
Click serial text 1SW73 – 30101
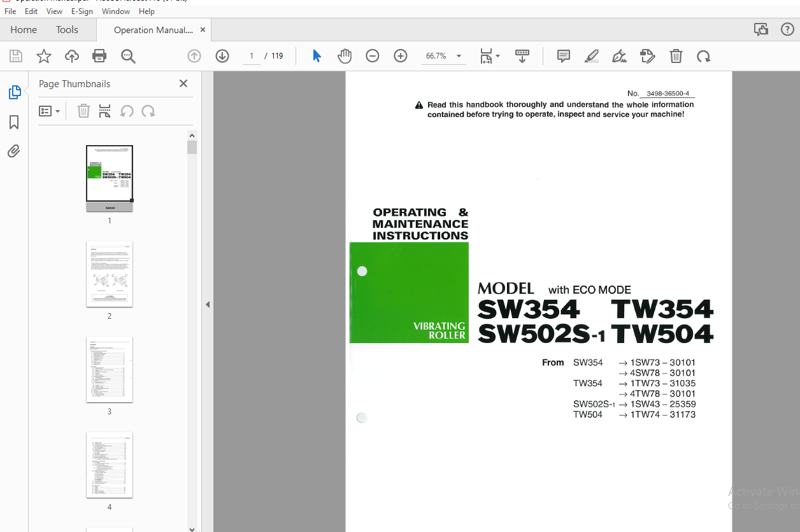pos(662,363)
